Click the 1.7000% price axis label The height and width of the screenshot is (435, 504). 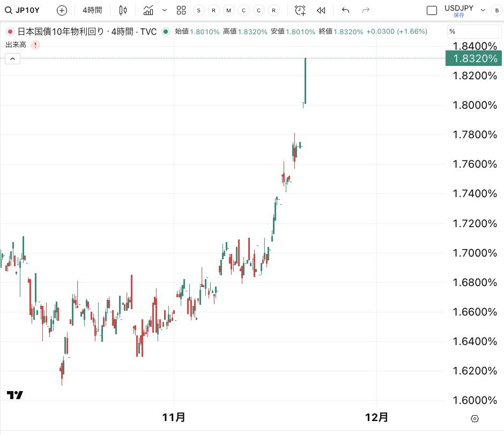coord(475,253)
